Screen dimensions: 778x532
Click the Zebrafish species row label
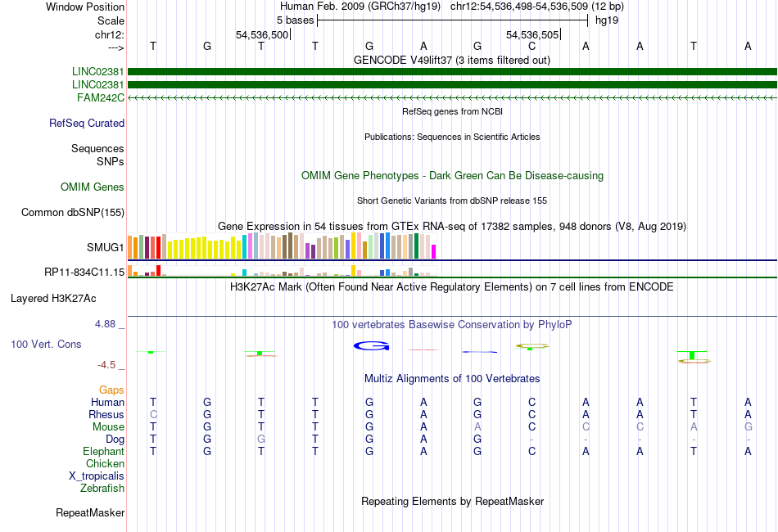click(x=102, y=489)
